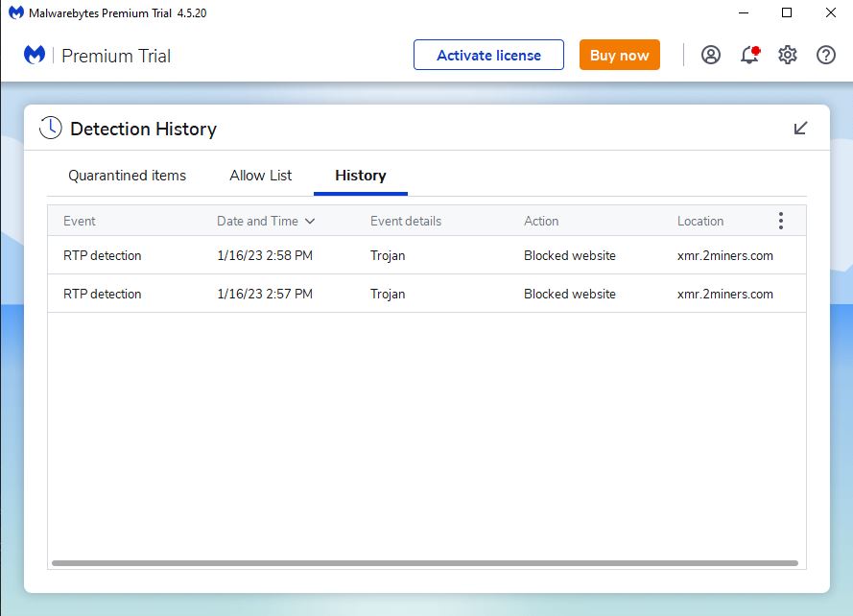853x616 pixels.
Task: Click the Event details column header
Action: coord(406,221)
